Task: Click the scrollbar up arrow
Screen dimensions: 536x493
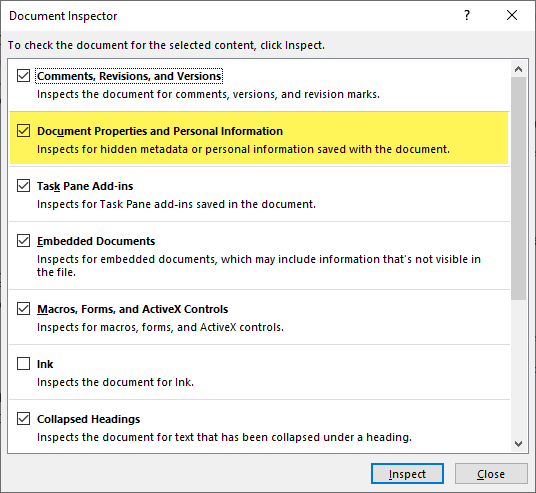Action: click(518, 69)
